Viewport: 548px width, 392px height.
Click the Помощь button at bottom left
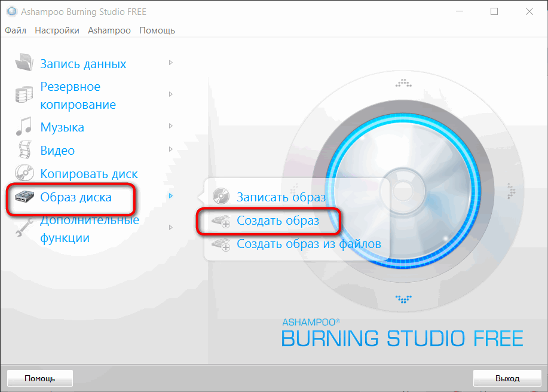[40, 378]
